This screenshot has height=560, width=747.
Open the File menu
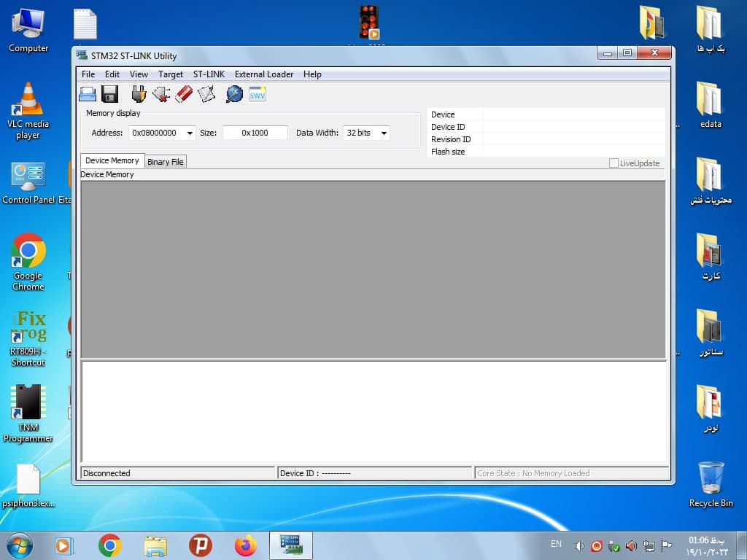(x=88, y=74)
